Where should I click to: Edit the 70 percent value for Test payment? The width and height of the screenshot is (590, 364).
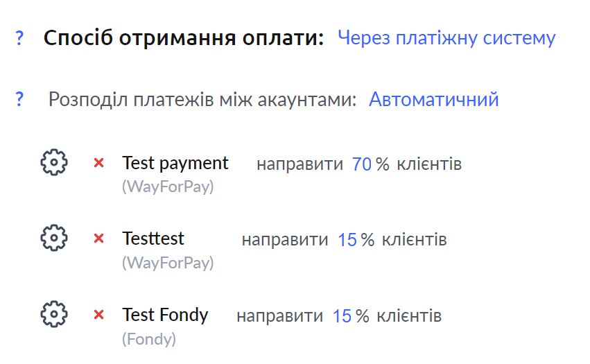pyautogui.click(x=362, y=164)
